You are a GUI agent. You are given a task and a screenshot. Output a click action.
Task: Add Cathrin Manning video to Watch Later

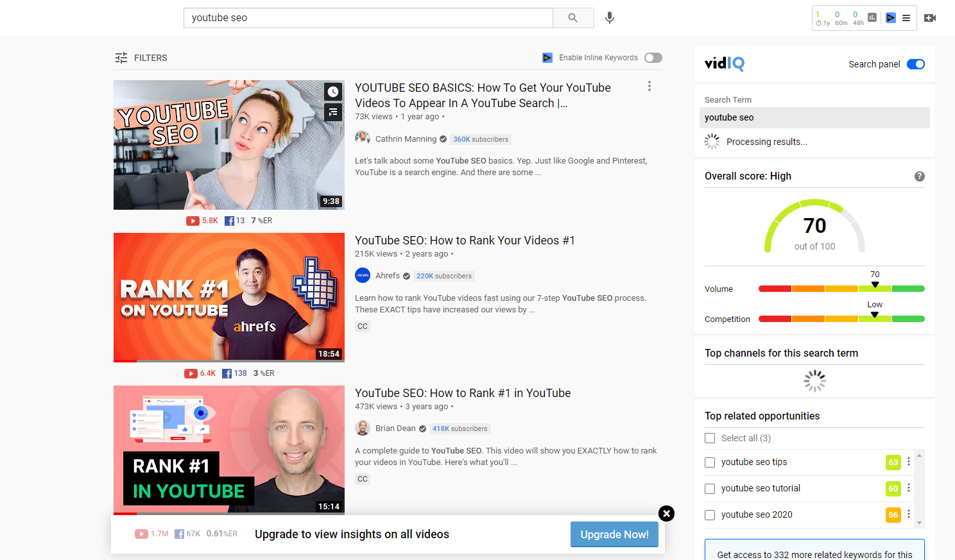(333, 92)
